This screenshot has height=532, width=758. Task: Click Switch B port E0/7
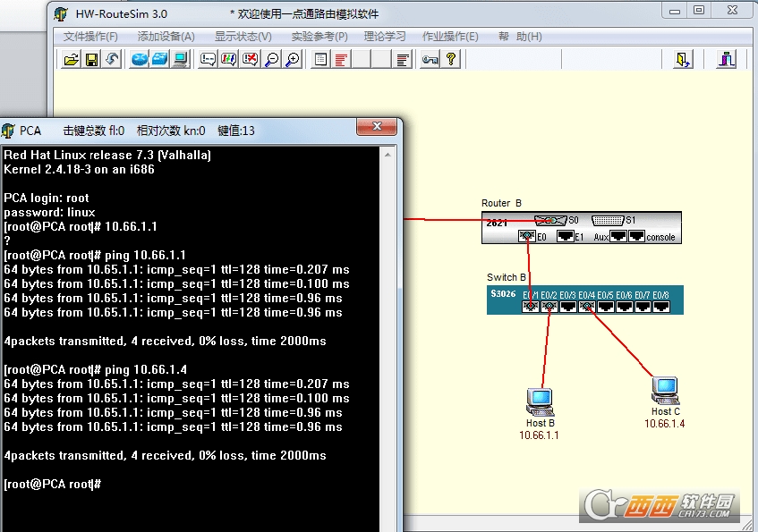pos(643,307)
